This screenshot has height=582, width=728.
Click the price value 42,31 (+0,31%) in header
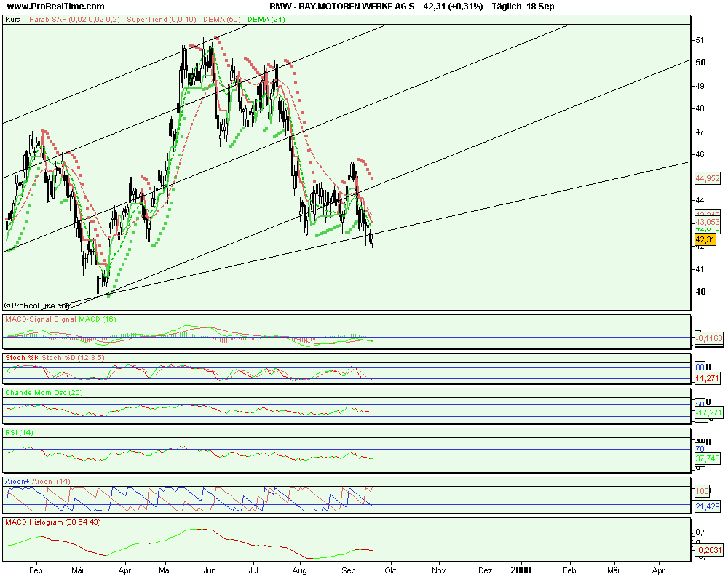coord(453,7)
